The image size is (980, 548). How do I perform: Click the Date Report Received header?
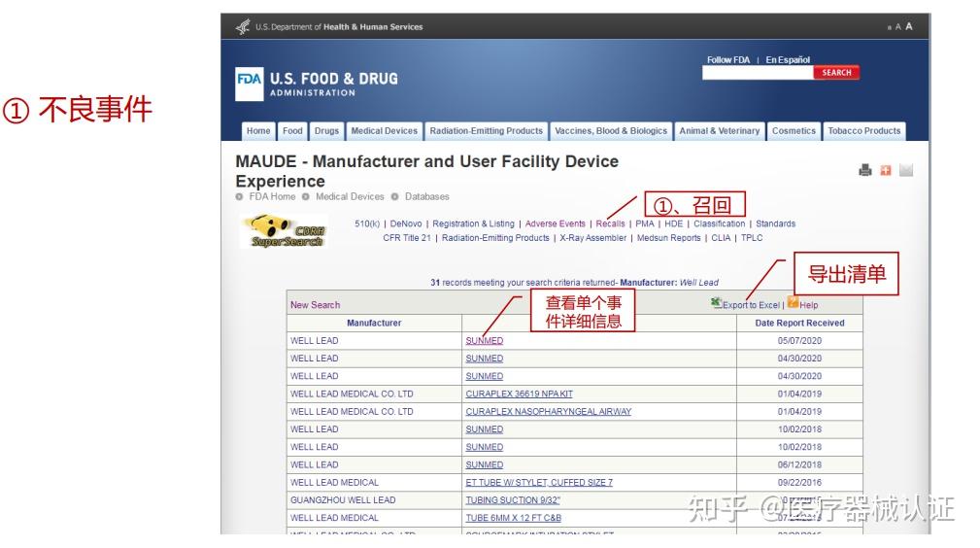799,323
